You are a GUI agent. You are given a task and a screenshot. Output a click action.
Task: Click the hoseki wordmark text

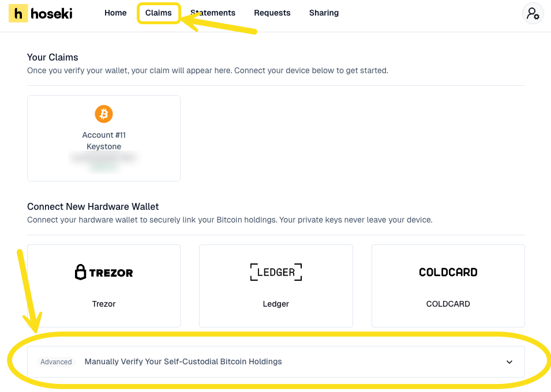tap(51, 13)
